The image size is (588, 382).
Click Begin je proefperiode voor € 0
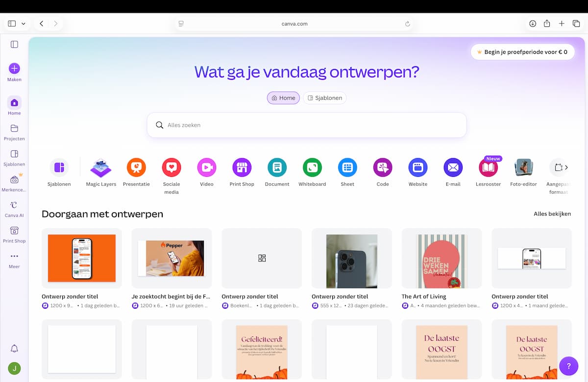(522, 52)
